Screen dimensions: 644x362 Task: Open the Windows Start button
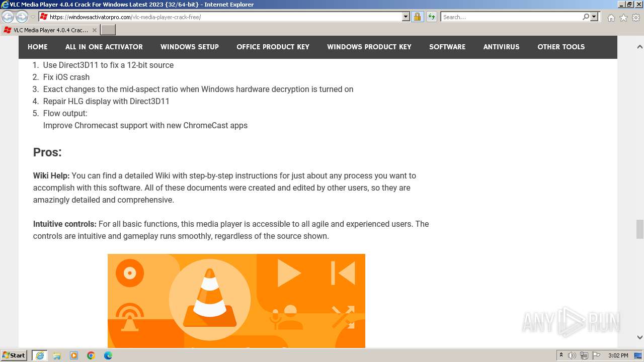(x=14, y=355)
